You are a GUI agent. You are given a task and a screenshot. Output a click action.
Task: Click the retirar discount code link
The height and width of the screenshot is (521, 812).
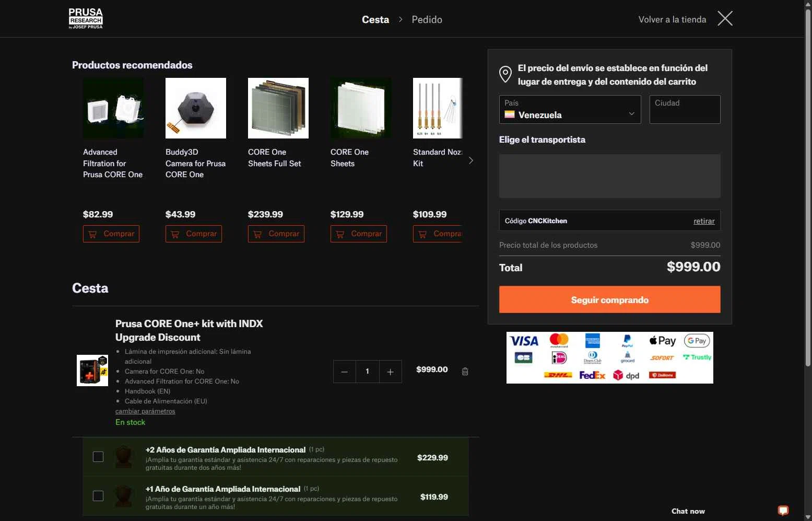pyautogui.click(x=704, y=221)
